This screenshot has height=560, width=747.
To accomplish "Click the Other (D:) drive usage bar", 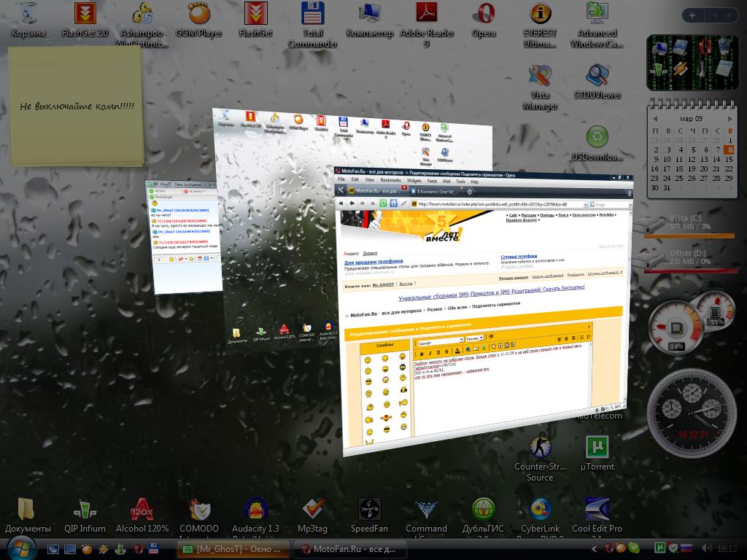I will pyautogui.click(x=689, y=271).
